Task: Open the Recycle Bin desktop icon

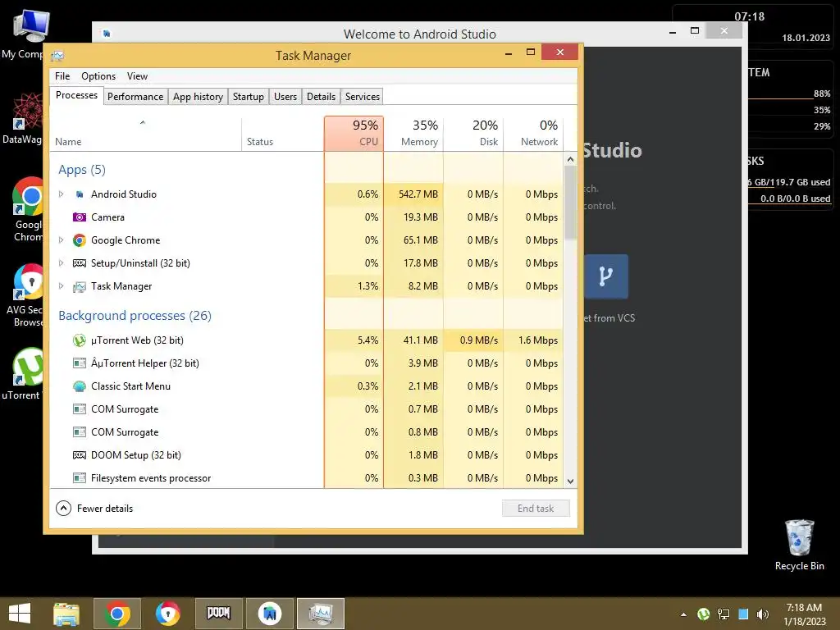Action: pyautogui.click(x=799, y=546)
